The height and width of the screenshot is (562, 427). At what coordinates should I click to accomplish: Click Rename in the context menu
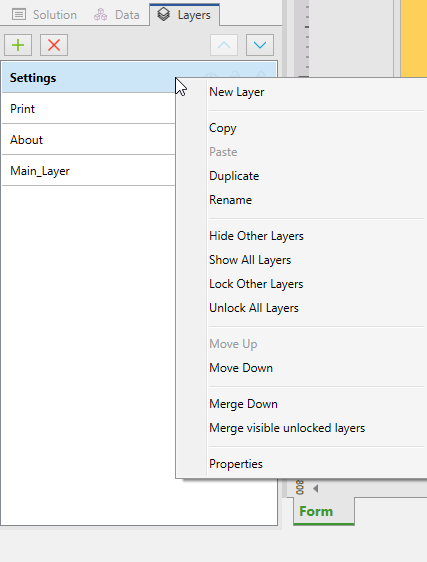231,200
